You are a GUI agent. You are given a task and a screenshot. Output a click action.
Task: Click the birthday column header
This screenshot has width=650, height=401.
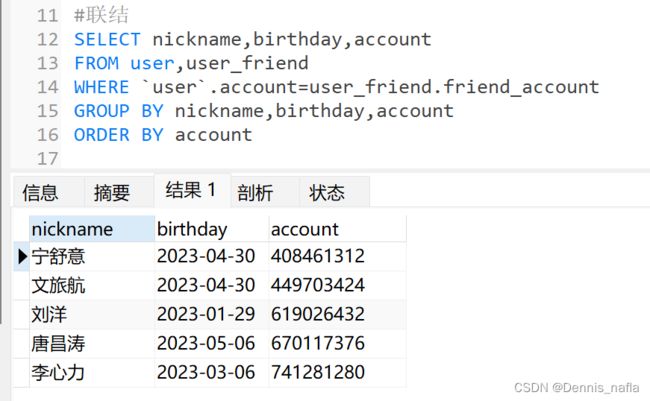(212, 229)
